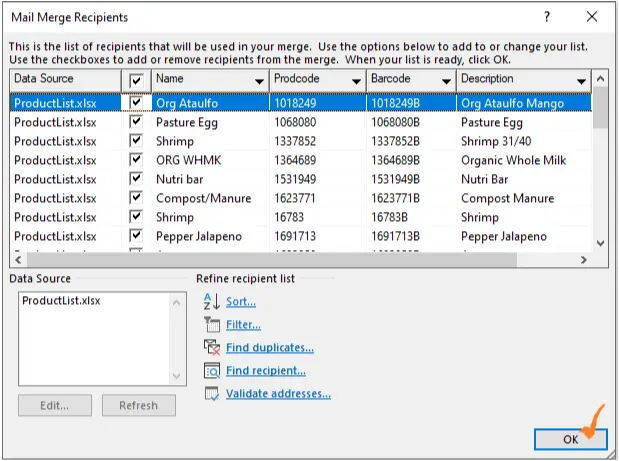Viewport: 619px width, 461px height.
Task: Click the Find duplicates icon
Action: point(212,347)
